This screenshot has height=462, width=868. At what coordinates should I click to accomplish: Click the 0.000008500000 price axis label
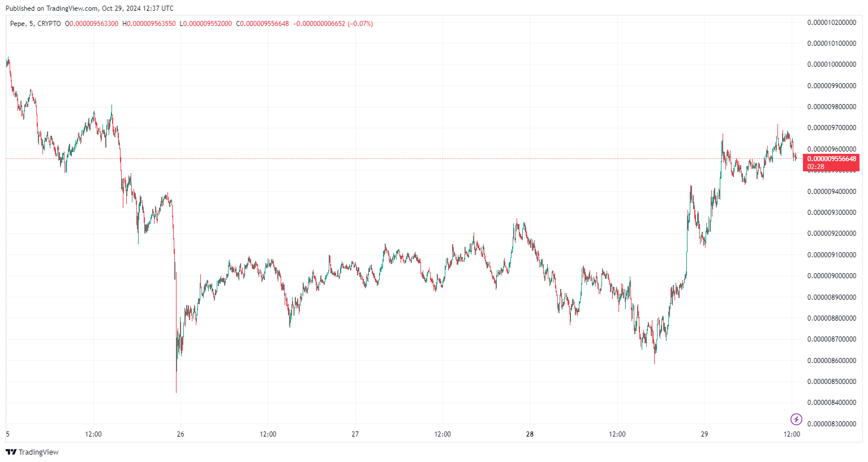[831, 382]
